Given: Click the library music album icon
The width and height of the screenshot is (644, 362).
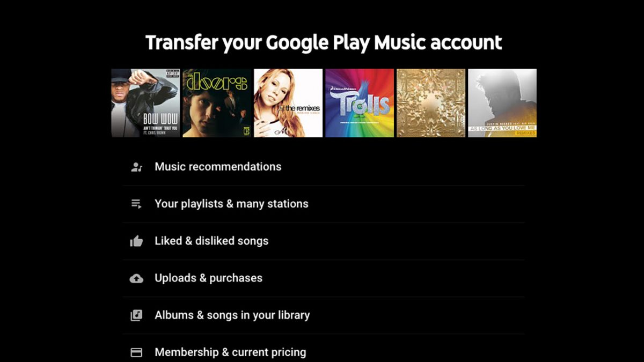Looking at the screenshot, I should tap(136, 315).
